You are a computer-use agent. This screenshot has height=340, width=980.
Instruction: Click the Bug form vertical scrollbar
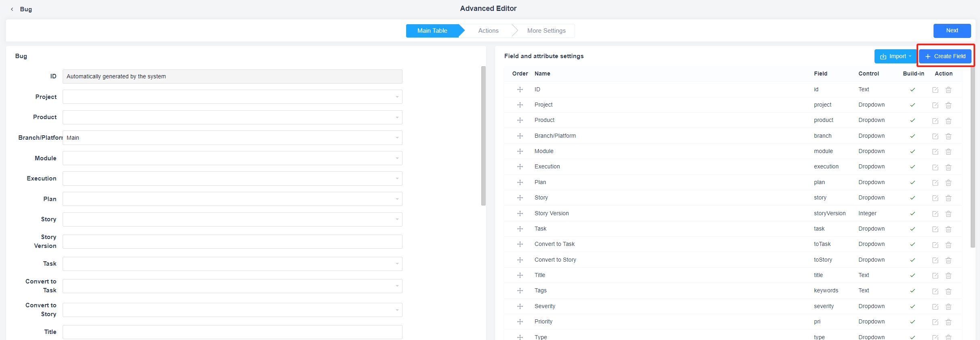[483, 136]
